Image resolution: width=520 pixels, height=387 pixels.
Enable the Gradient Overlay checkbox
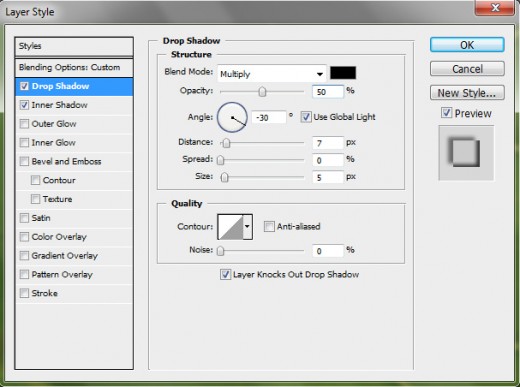click(x=24, y=256)
